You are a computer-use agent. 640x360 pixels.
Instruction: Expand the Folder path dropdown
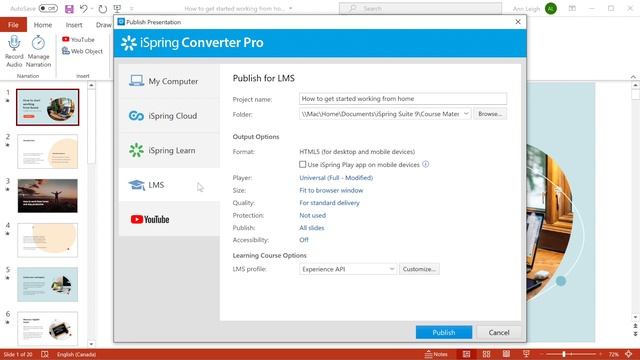466,114
